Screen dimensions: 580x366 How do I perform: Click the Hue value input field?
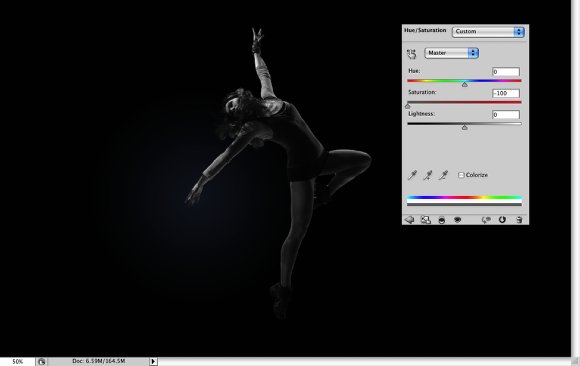click(506, 71)
